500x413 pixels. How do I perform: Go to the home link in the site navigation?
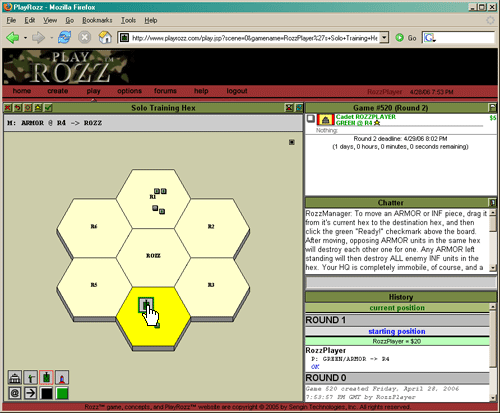[x=22, y=91]
